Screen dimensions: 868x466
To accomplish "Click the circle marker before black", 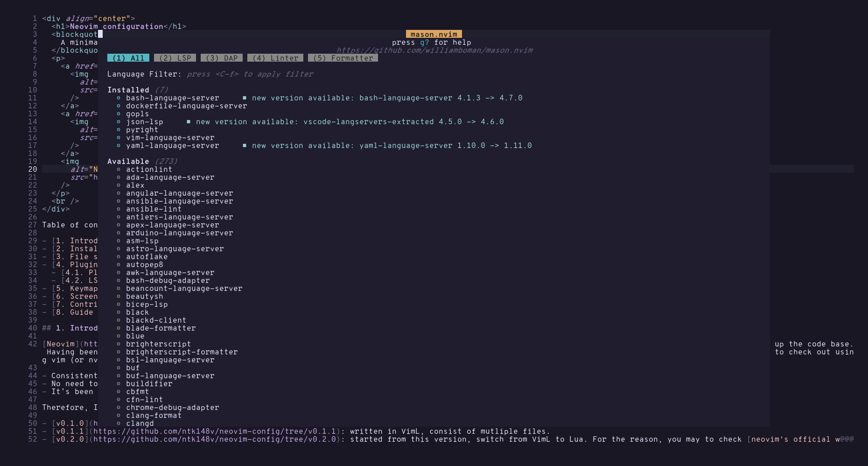I will 119,312.
